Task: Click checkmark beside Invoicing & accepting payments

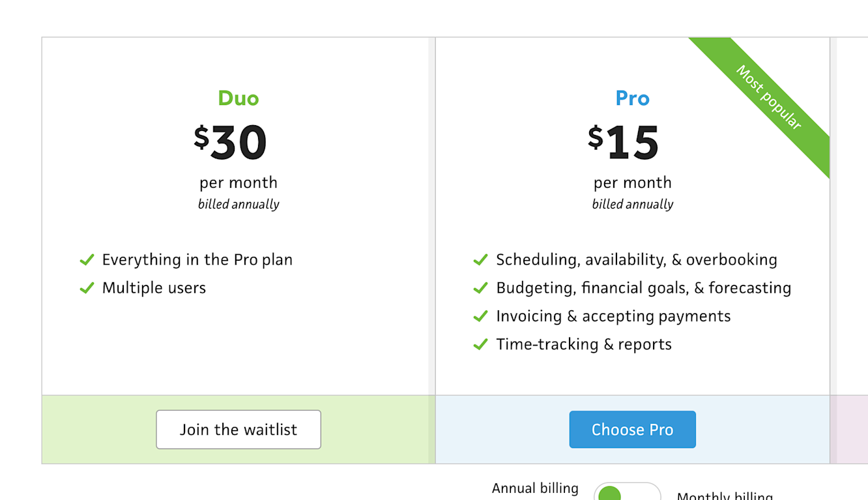Action: 480,316
